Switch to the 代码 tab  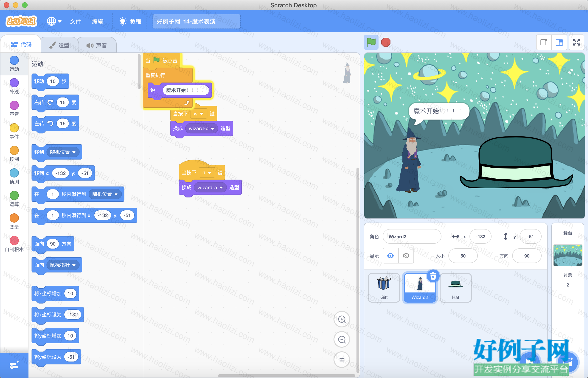(x=21, y=44)
